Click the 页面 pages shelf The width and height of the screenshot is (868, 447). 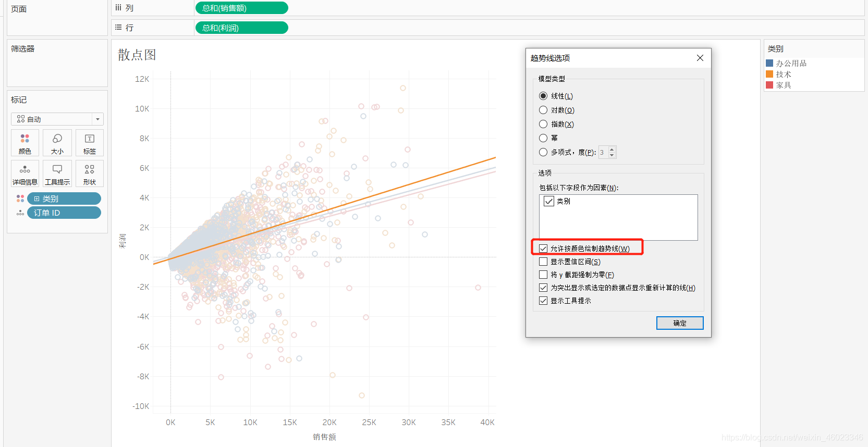(x=57, y=18)
